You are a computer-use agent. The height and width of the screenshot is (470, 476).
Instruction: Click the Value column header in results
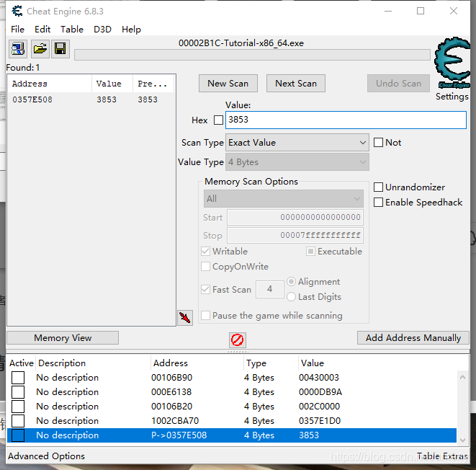pos(112,84)
